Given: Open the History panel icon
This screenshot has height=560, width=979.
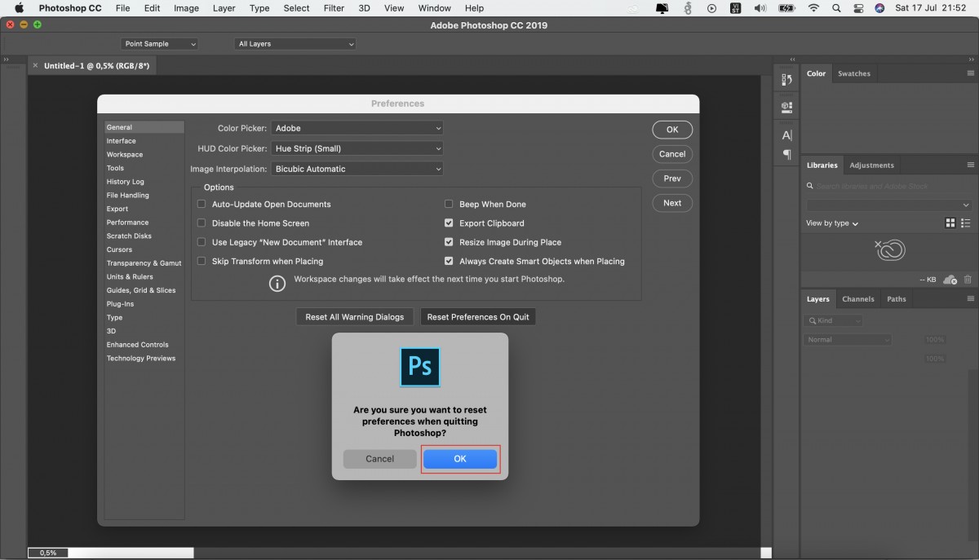Looking at the screenshot, I should point(786,80).
